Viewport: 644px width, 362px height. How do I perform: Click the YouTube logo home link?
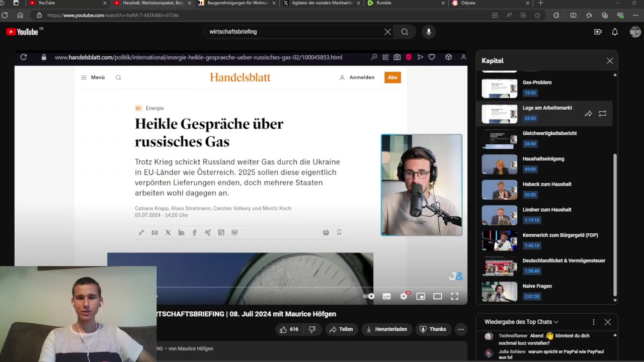coord(22,32)
